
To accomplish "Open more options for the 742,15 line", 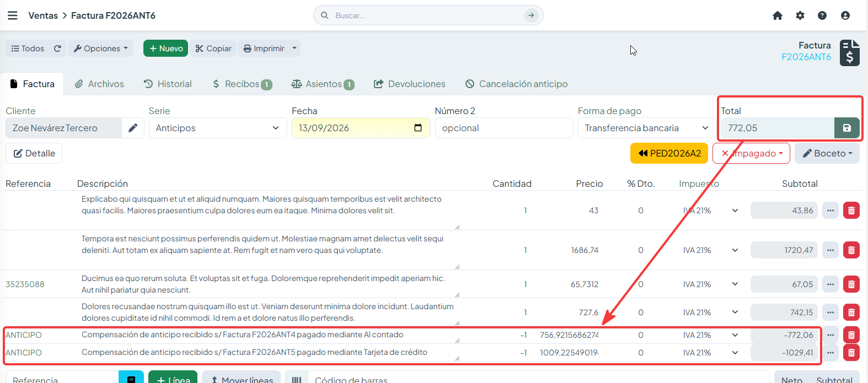I will (x=831, y=312).
